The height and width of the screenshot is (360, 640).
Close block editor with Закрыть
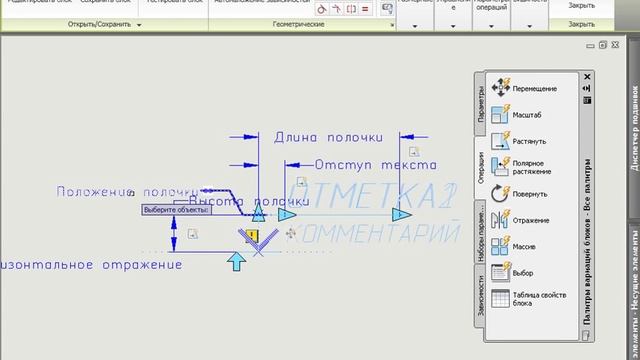(581, 7)
